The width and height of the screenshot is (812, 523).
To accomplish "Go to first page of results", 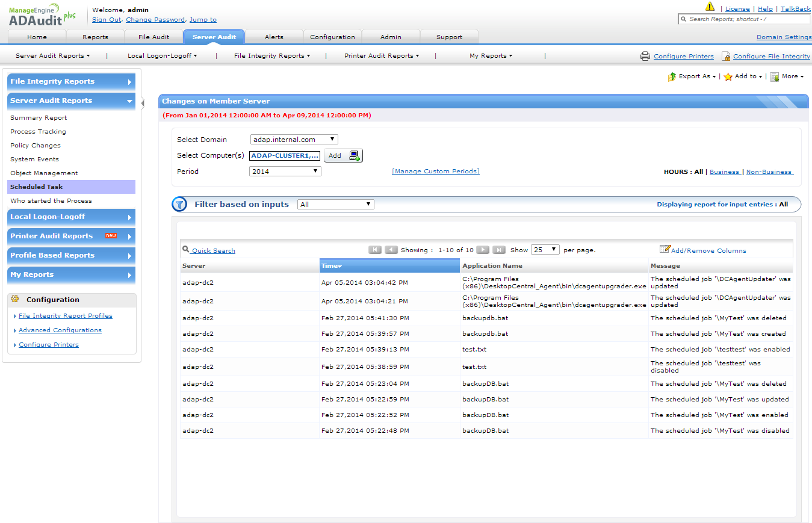I will pyautogui.click(x=375, y=250).
